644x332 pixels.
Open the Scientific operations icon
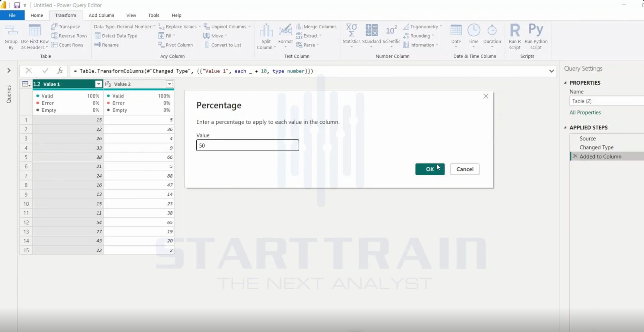pyautogui.click(x=391, y=36)
